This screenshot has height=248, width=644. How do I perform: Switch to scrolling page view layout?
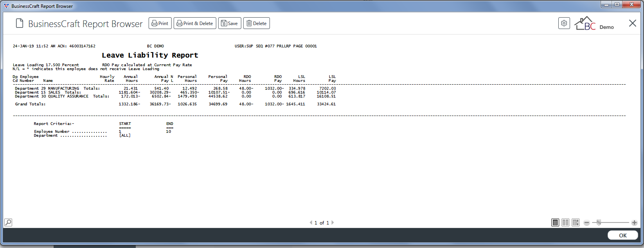click(x=576, y=223)
